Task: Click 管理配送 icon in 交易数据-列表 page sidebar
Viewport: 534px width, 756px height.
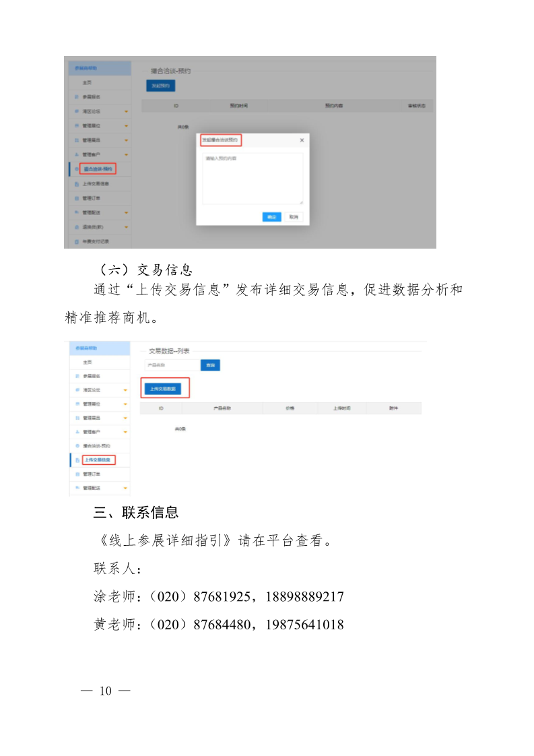Action: 77,489
